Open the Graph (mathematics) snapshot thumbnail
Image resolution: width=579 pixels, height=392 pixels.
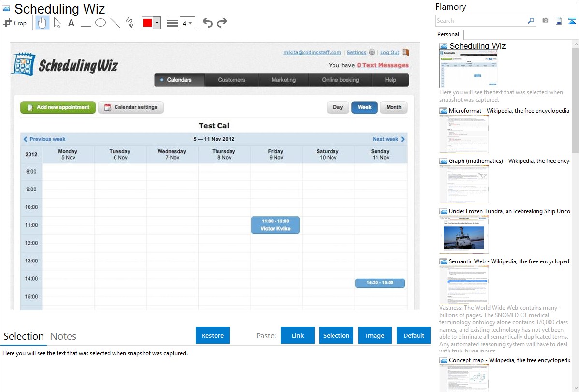point(464,184)
